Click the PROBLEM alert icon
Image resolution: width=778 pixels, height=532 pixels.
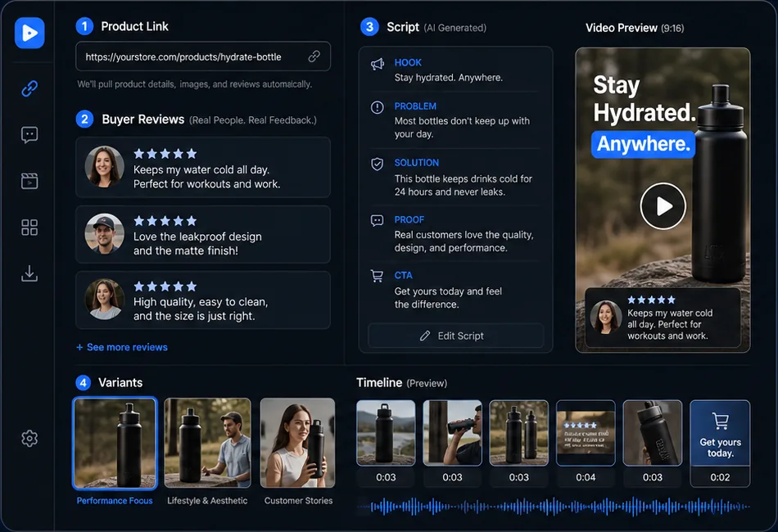pos(377,107)
